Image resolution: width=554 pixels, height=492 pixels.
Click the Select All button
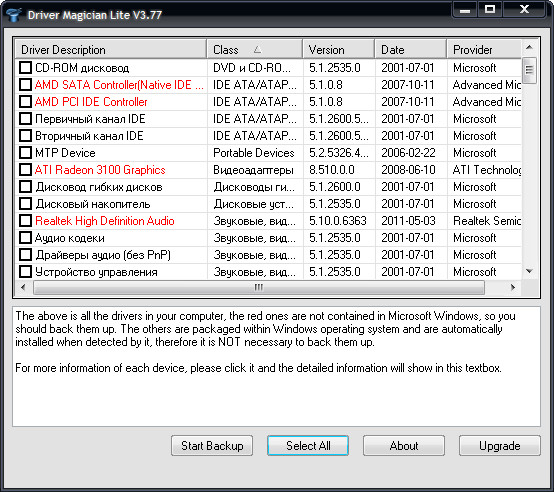point(308,446)
